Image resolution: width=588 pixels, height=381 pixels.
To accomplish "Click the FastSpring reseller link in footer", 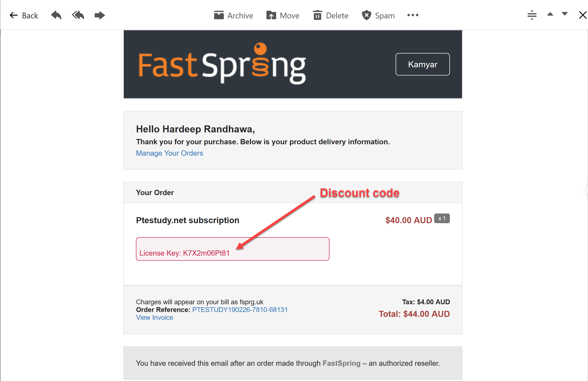I will click(x=341, y=363).
